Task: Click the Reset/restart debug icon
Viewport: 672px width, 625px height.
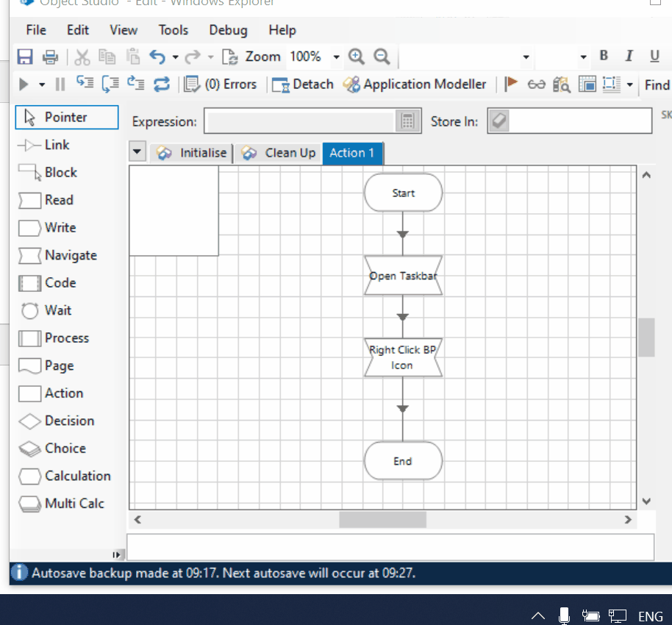Action: (161, 85)
